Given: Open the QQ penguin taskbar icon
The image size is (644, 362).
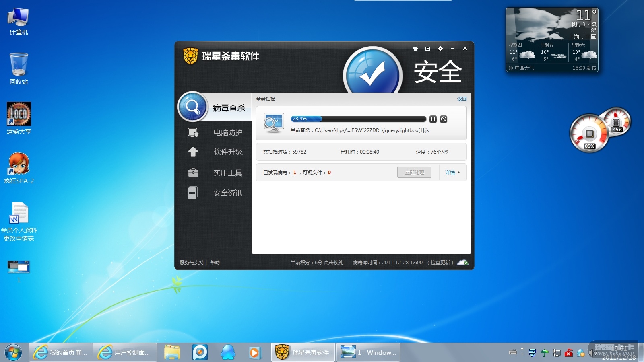Looking at the screenshot, I should [x=228, y=353].
